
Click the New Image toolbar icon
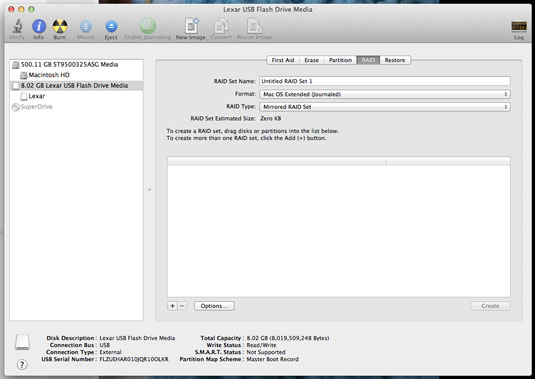click(x=191, y=26)
